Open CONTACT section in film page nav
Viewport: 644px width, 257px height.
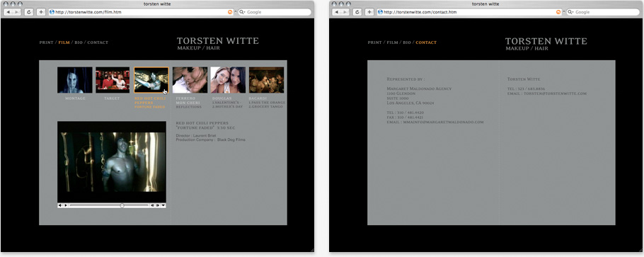point(98,42)
